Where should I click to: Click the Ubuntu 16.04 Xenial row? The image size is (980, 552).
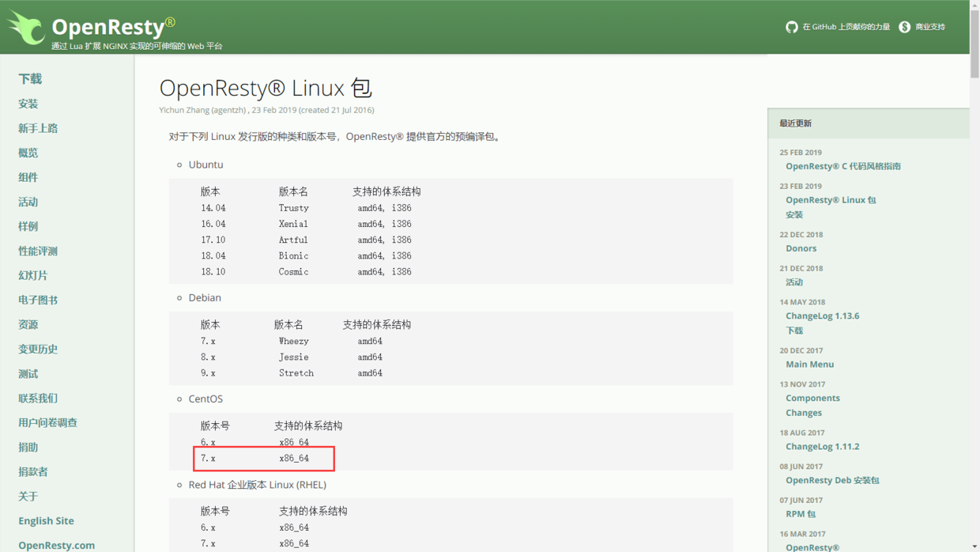pyautogui.click(x=306, y=224)
